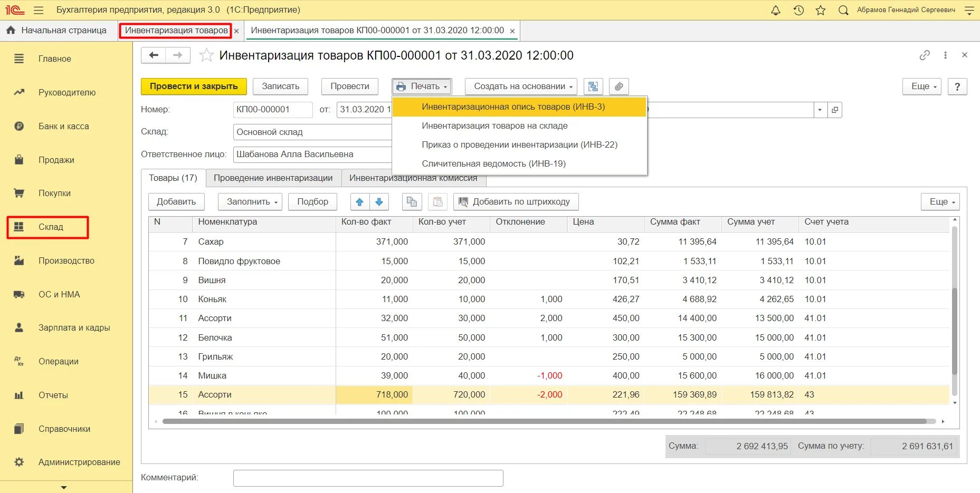Click the Склад field Основной склад

(312, 132)
